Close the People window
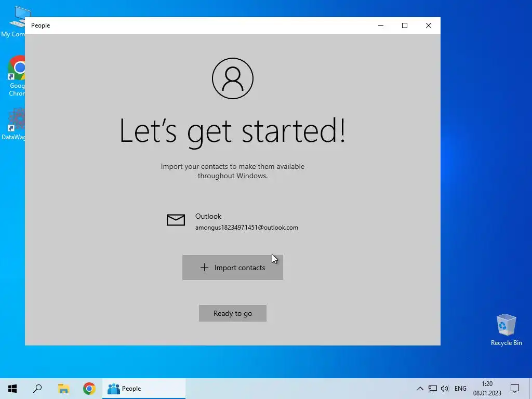This screenshot has width=532, height=399. pos(429,25)
